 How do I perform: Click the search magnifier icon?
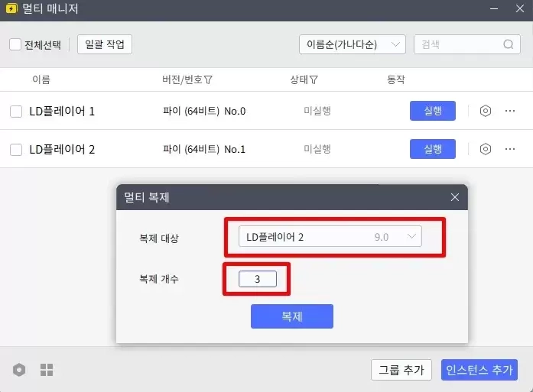coord(509,44)
